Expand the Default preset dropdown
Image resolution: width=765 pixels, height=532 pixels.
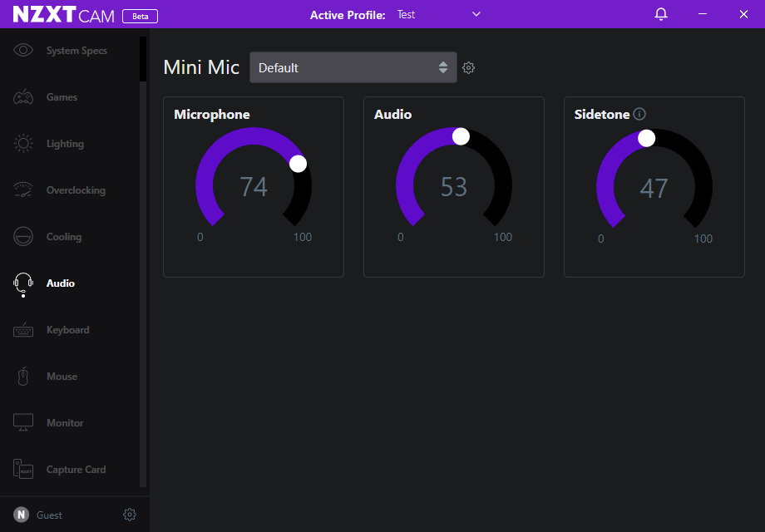click(353, 68)
